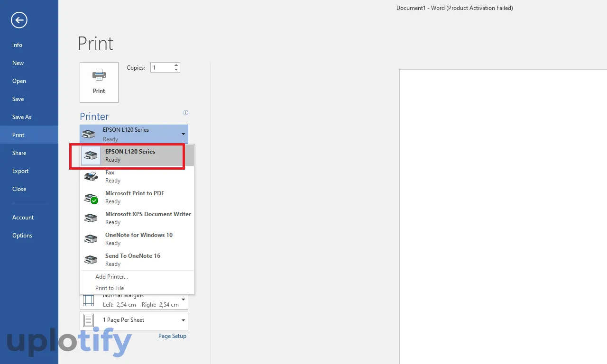607x364 pixels.
Task: Open the Account page
Action: (x=29, y=218)
